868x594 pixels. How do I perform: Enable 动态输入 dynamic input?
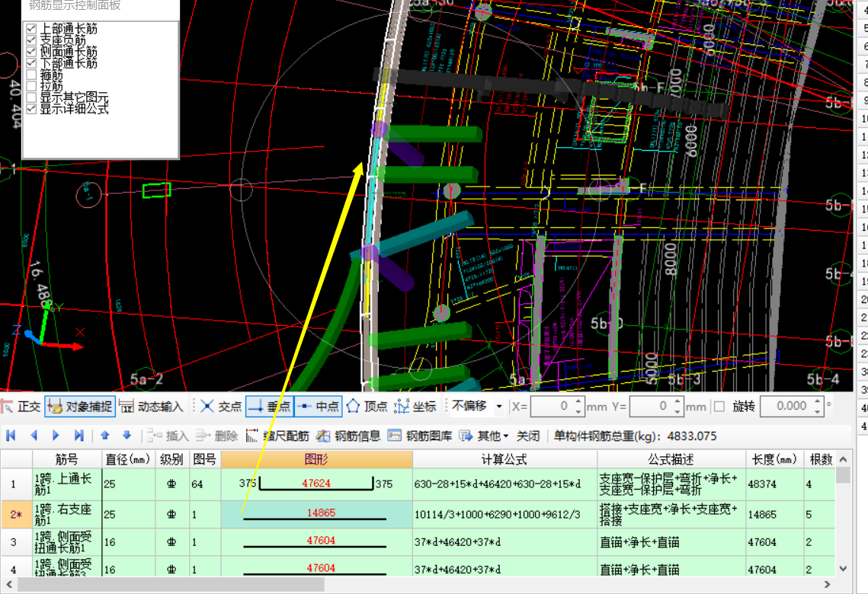pos(151,407)
